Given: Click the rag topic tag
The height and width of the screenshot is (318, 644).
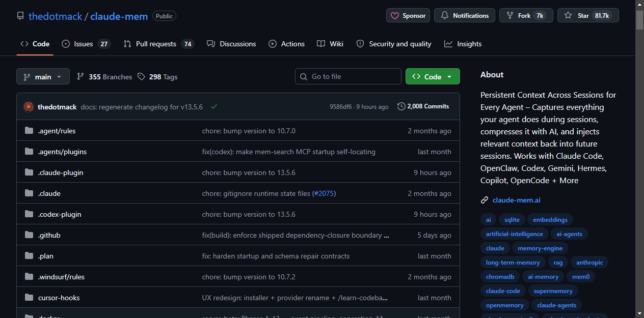Looking at the screenshot, I should (558, 263).
